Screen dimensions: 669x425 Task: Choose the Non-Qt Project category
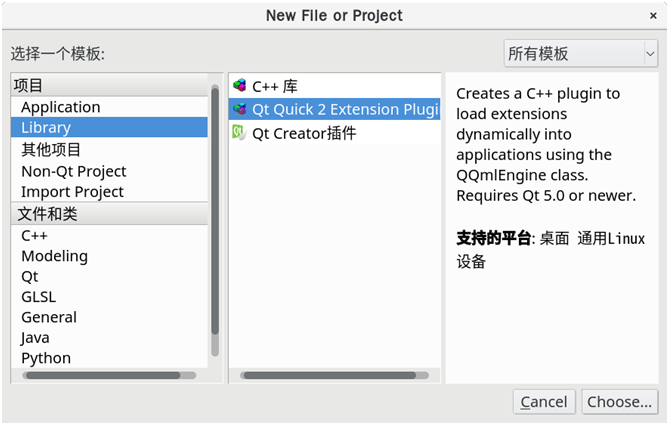(x=74, y=171)
